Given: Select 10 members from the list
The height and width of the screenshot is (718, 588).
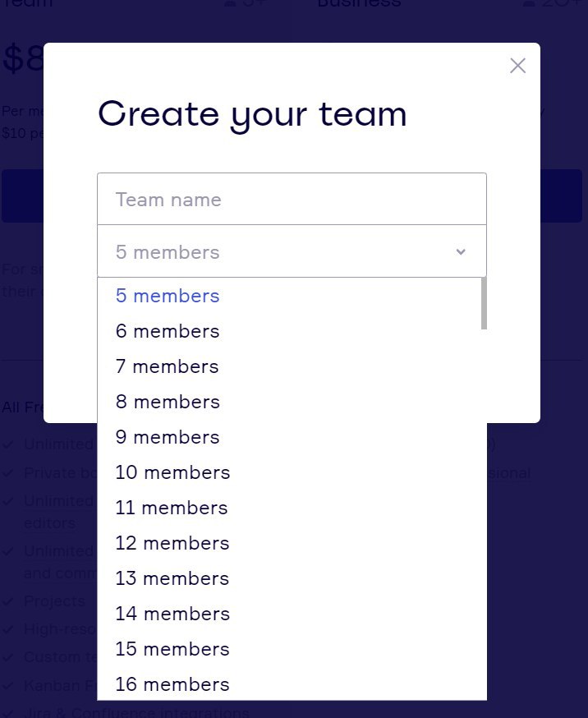Looking at the screenshot, I should (172, 472).
